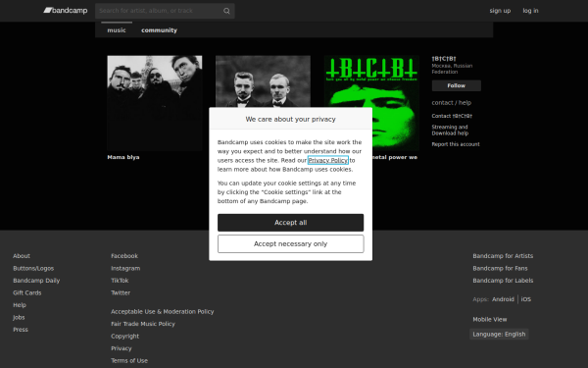Click Report this account
Image resolution: width=588 pixels, height=368 pixels.
456,144
